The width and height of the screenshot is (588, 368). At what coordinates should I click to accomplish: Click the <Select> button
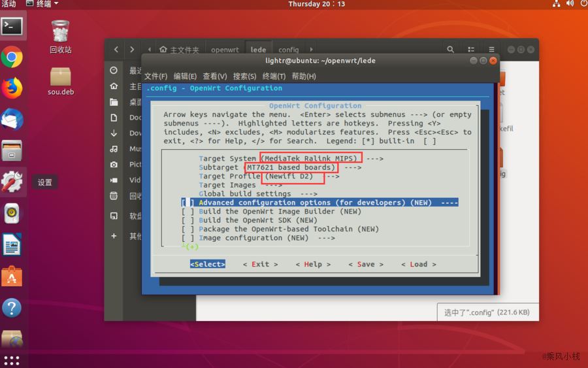(x=207, y=264)
